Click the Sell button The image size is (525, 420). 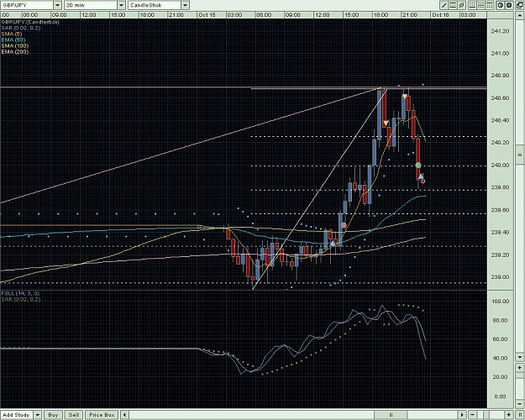(74, 415)
